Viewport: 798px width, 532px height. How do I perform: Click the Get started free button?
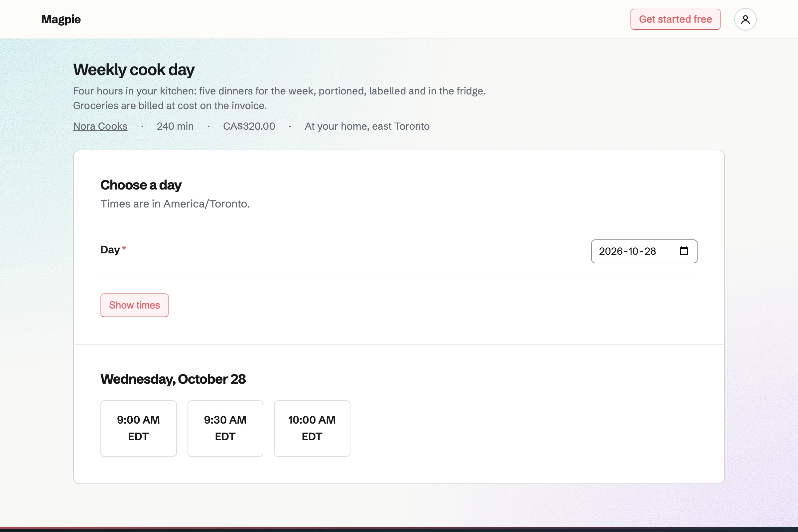675,19
